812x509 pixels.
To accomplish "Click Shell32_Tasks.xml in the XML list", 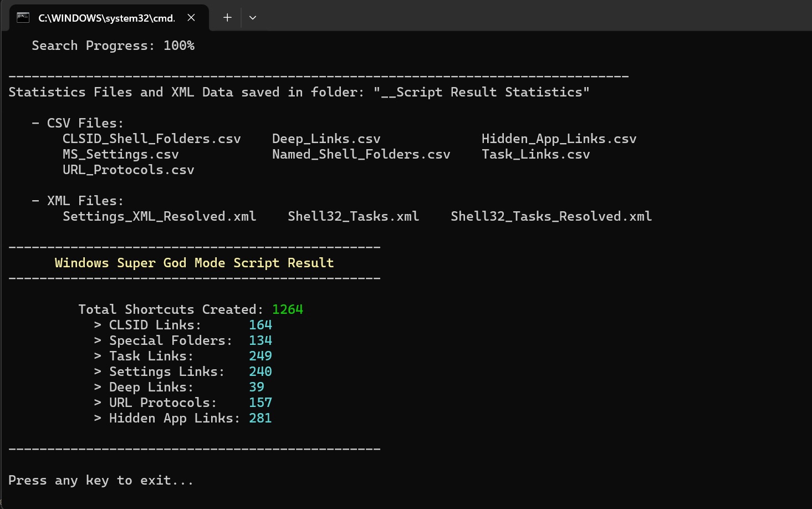I will (353, 216).
